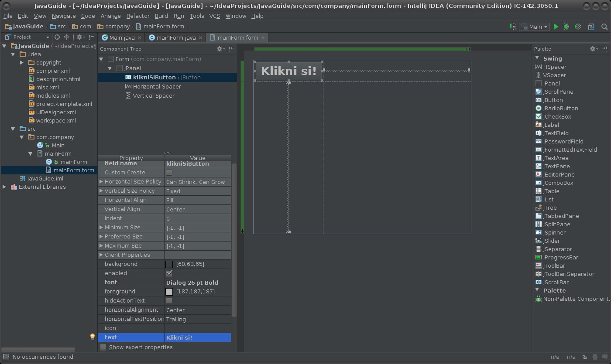Click the foreground color swatch

[169, 292]
